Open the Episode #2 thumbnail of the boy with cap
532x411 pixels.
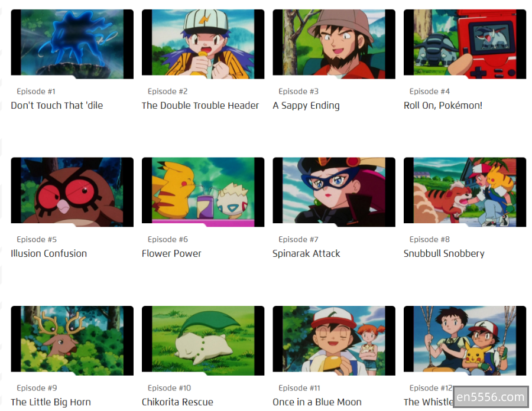[203, 44]
